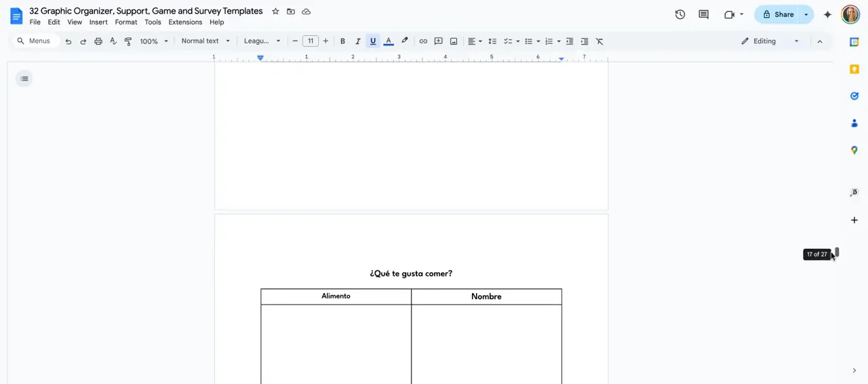Grab the vertical scrollbar thumb
The width and height of the screenshot is (868, 384).
(837, 252)
